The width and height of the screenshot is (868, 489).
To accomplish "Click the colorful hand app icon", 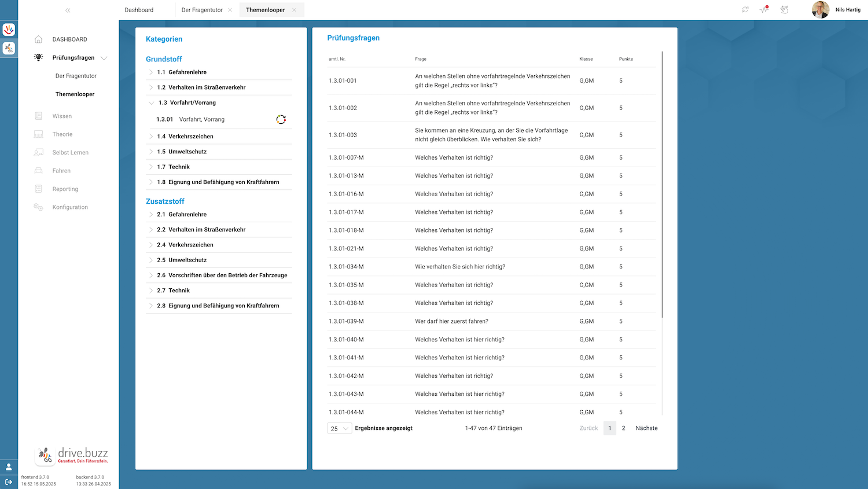I will [x=9, y=30].
